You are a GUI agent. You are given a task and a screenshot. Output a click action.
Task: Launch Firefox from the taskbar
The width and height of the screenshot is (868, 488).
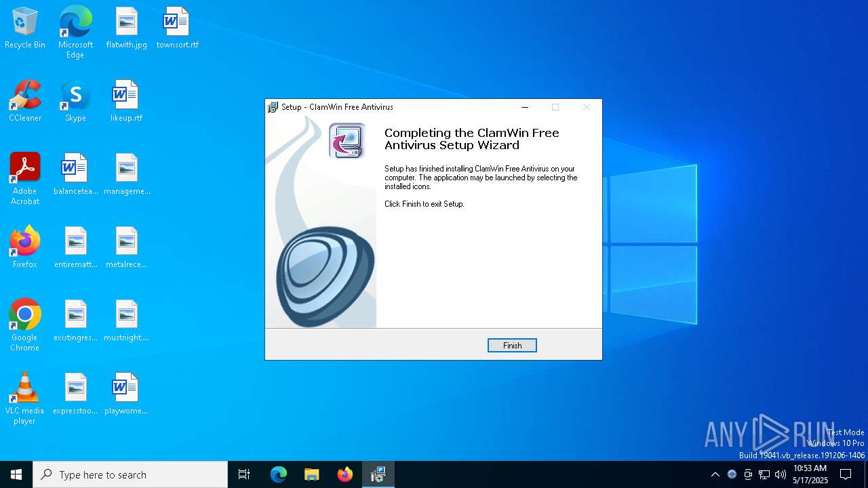(x=345, y=474)
